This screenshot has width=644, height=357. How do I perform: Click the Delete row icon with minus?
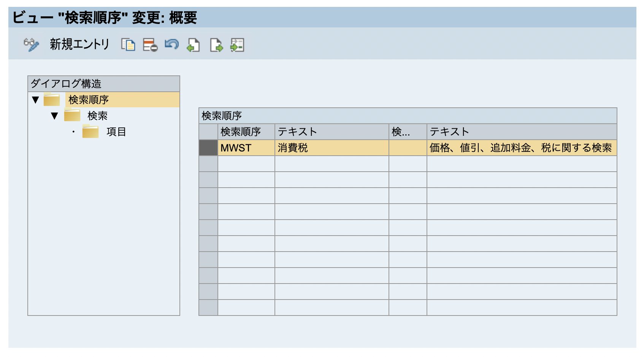click(150, 45)
